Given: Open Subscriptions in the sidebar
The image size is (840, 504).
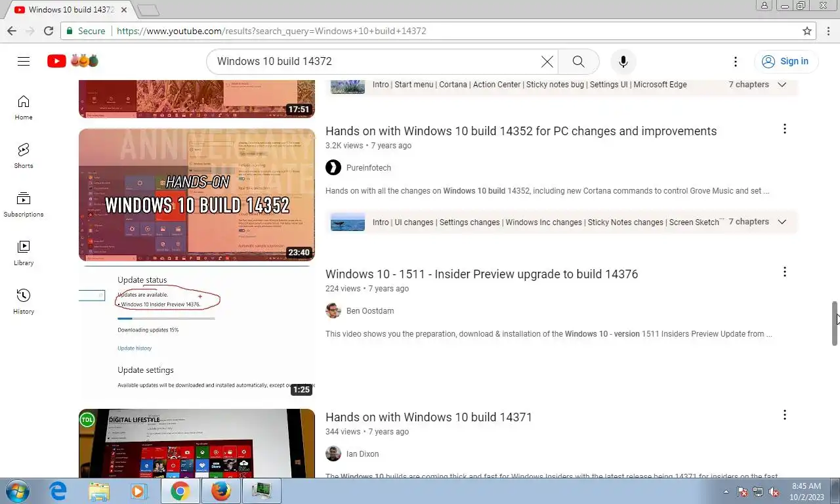Looking at the screenshot, I should 24,205.
